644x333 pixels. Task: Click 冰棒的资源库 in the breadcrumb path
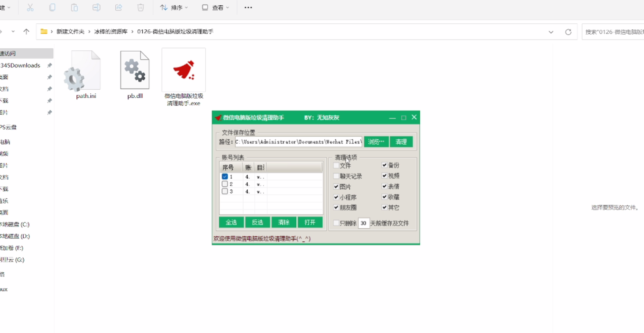[110, 32]
